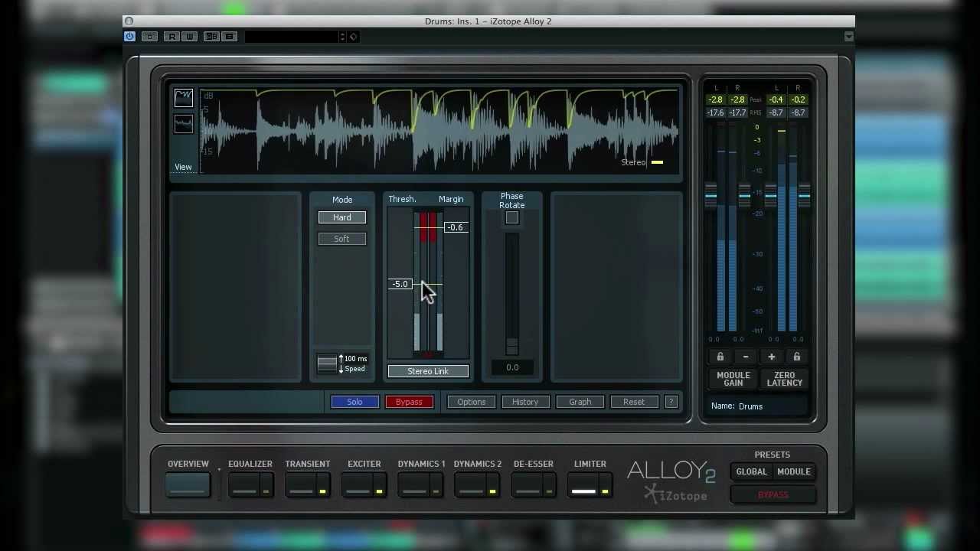Click the Stereo yellow indicator in waveform
Image resolution: width=980 pixels, height=551 pixels.
(x=657, y=162)
